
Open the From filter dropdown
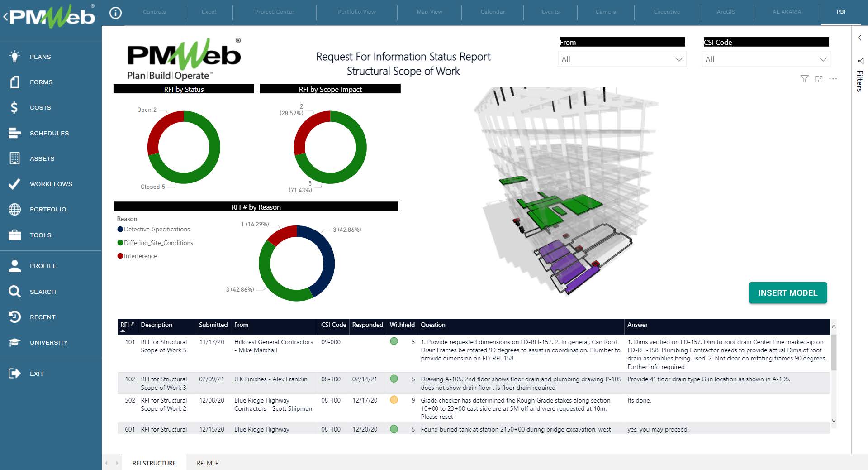click(x=622, y=59)
